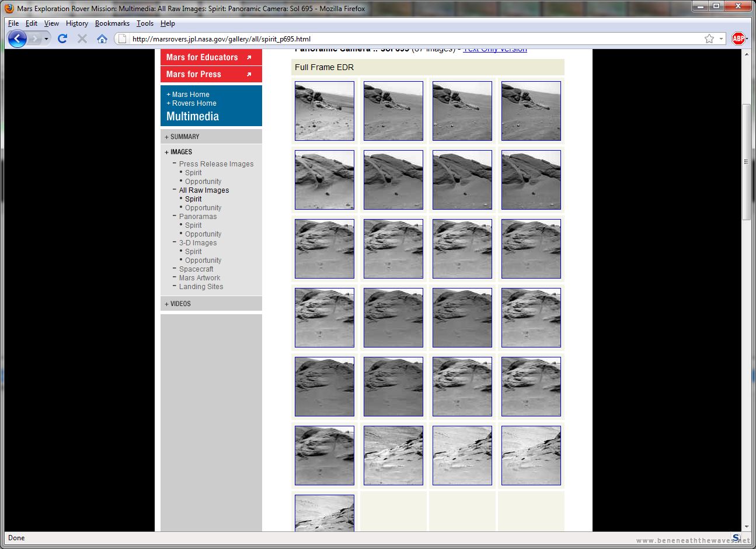Open Press Release Images link
This screenshot has width=756, height=549.
pos(216,164)
